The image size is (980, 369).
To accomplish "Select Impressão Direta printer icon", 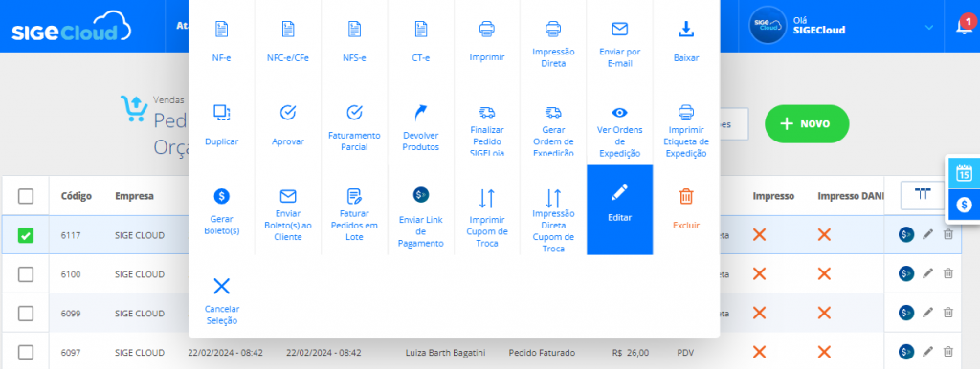I will point(553,29).
